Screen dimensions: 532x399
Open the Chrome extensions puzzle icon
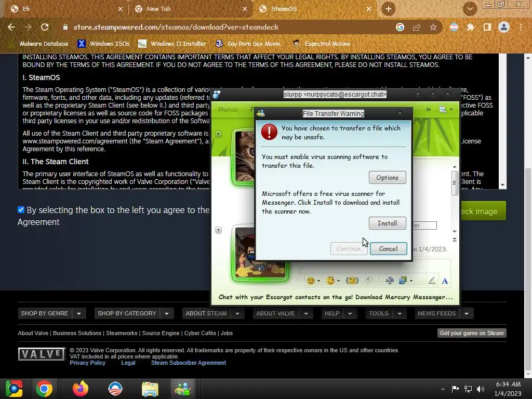471,27
